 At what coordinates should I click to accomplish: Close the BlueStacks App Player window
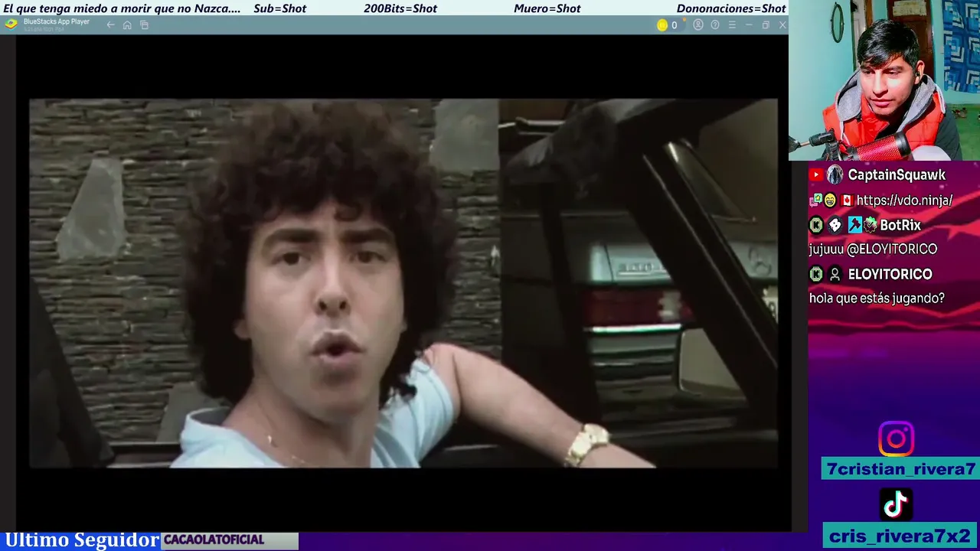782,25
